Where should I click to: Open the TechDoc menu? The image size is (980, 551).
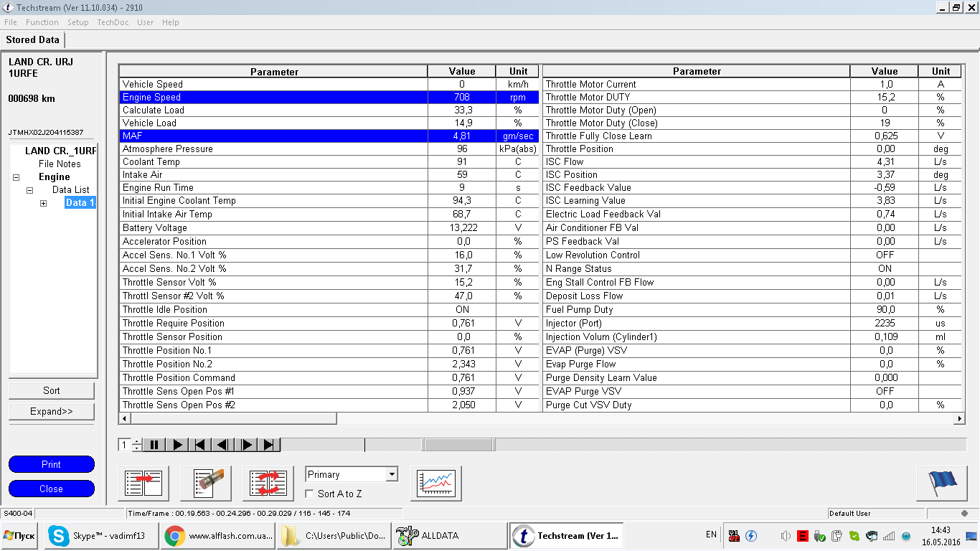(113, 22)
